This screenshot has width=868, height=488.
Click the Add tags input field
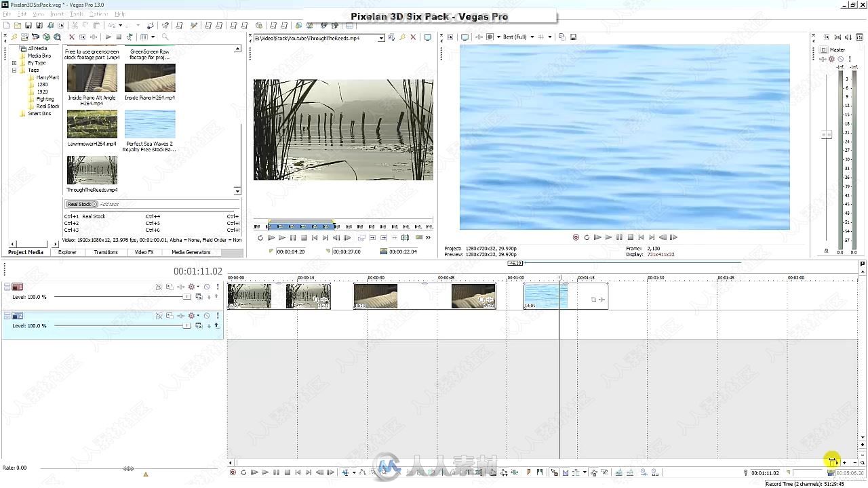pos(170,204)
